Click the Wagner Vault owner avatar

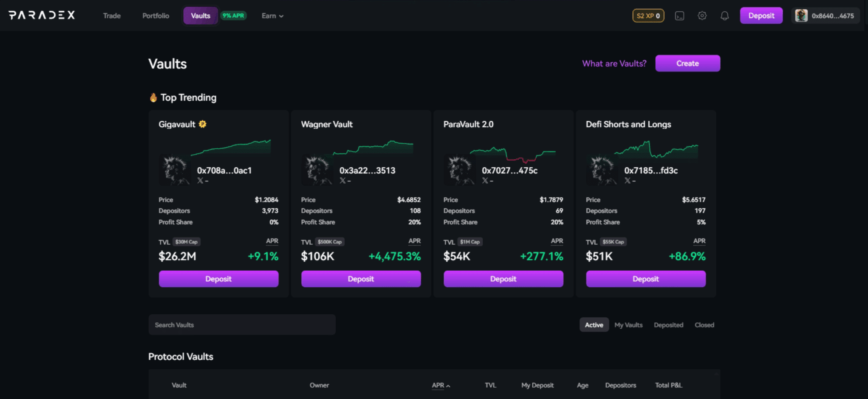(316, 170)
